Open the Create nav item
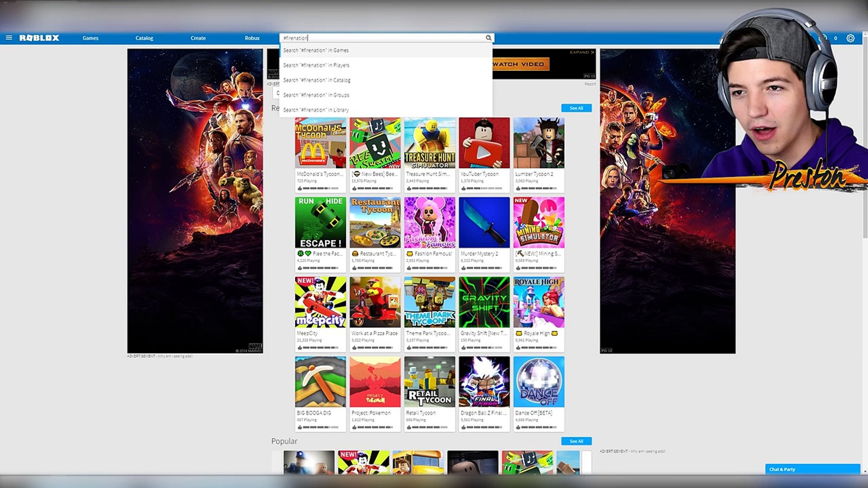Image resolution: width=868 pixels, height=488 pixels. [198, 38]
